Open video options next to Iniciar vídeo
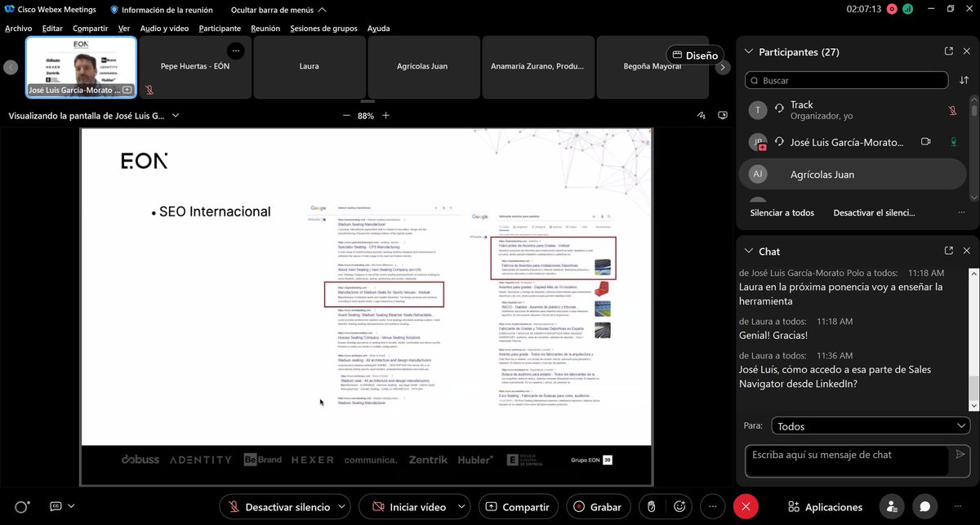The width and height of the screenshot is (980, 525). (462, 507)
